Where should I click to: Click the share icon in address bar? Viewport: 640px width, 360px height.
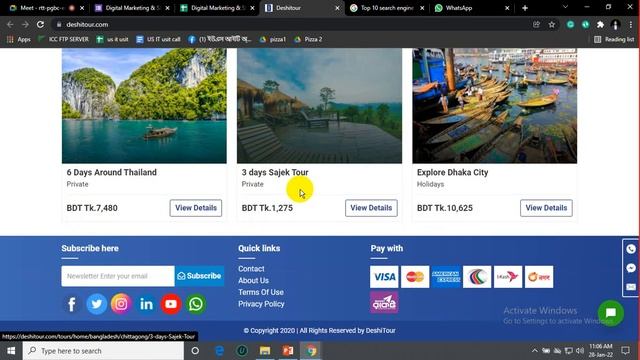pyautogui.click(x=536, y=24)
